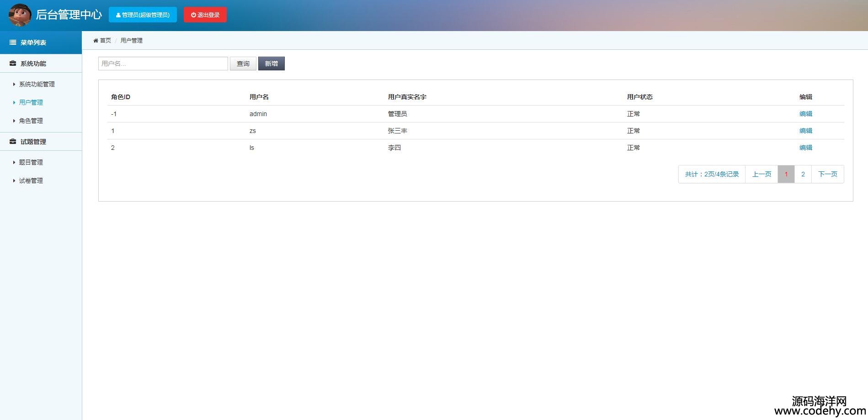868x420 pixels.
Task: Go to next page with 下一页
Action: click(828, 174)
